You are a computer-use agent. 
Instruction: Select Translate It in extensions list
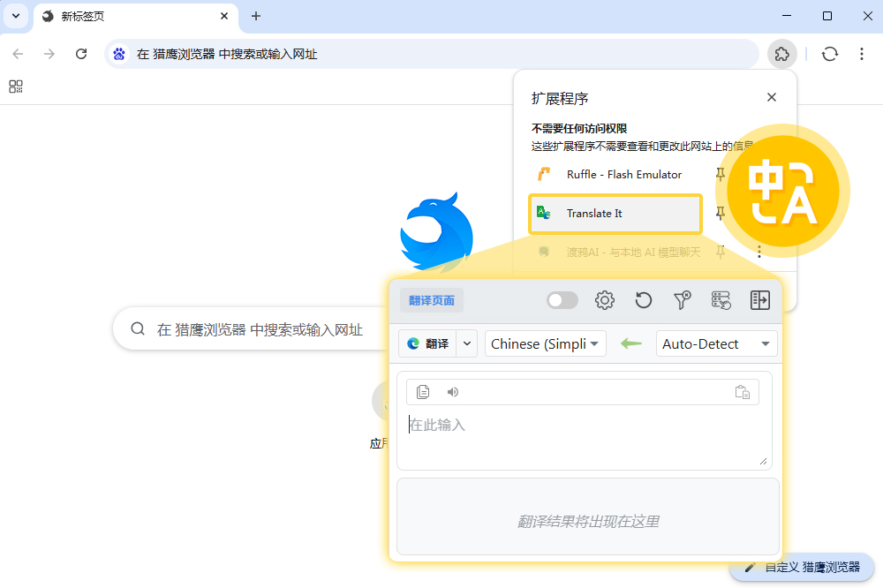pyautogui.click(x=615, y=214)
